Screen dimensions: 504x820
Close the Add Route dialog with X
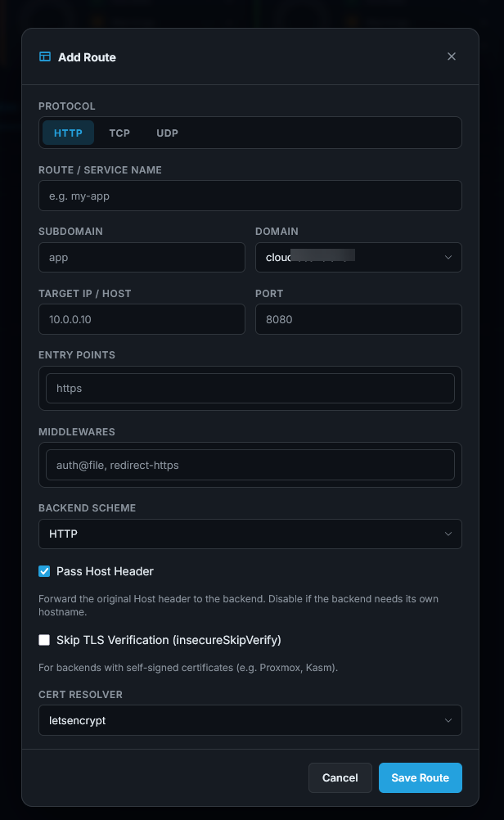click(x=451, y=56)
